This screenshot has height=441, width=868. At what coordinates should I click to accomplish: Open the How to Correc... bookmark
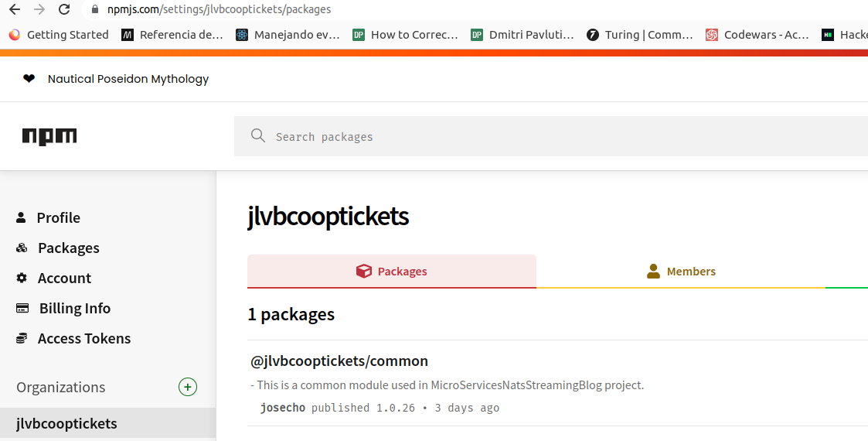405,35
